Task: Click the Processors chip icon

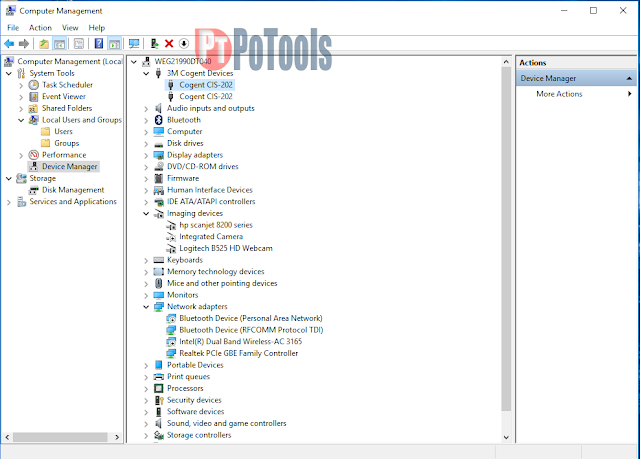Action: (x=159, y=388)
